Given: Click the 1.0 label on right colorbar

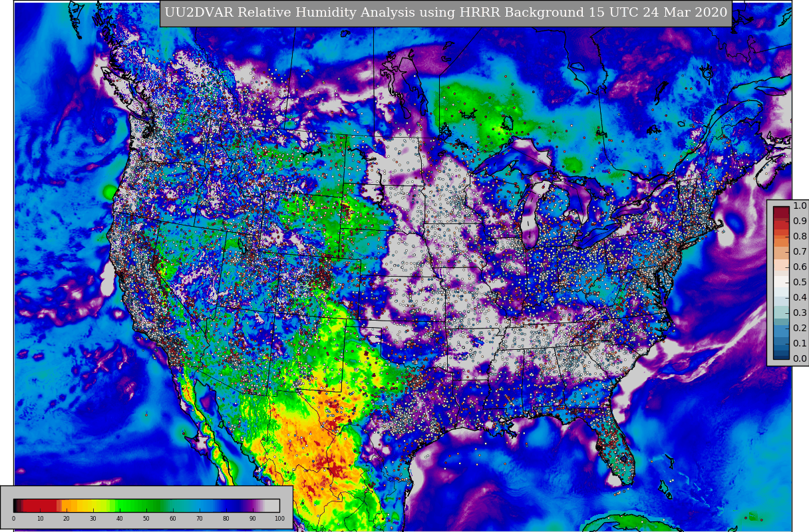Looking at the screenshot, I should tap(800, 206).
